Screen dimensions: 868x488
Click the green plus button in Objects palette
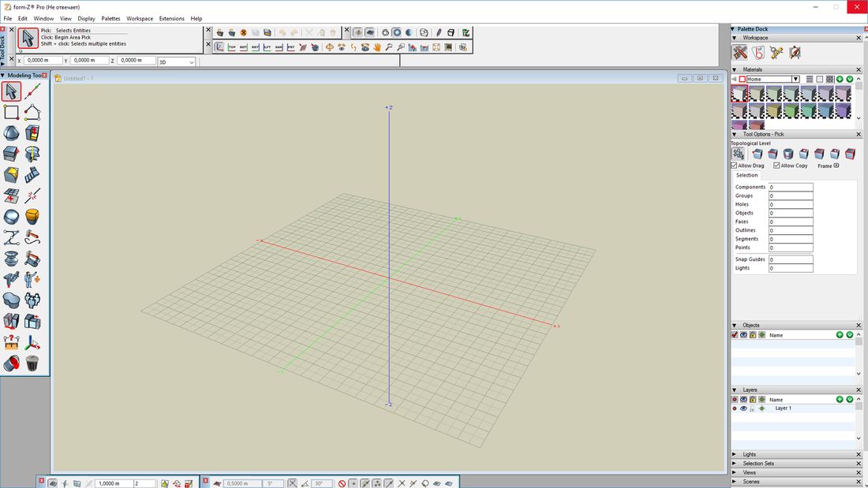click(840, 335)
